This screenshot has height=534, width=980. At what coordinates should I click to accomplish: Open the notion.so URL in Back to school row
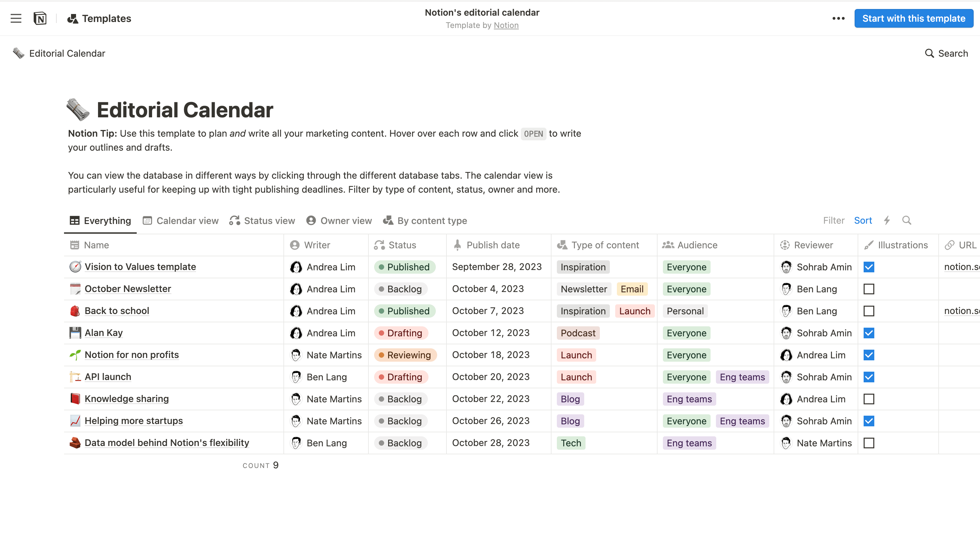pyautogui.click(x=962, y=311)
